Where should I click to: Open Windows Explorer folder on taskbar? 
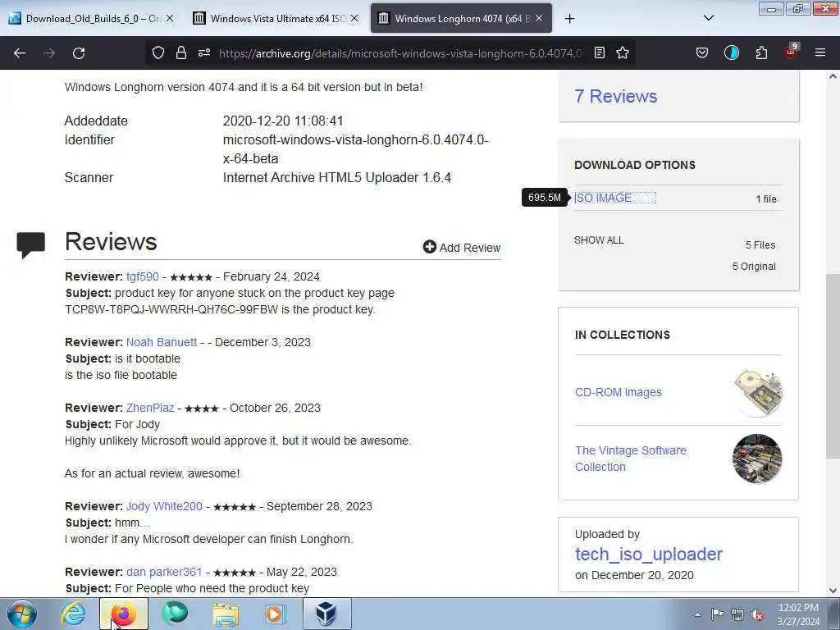click(x=226, y=614)
